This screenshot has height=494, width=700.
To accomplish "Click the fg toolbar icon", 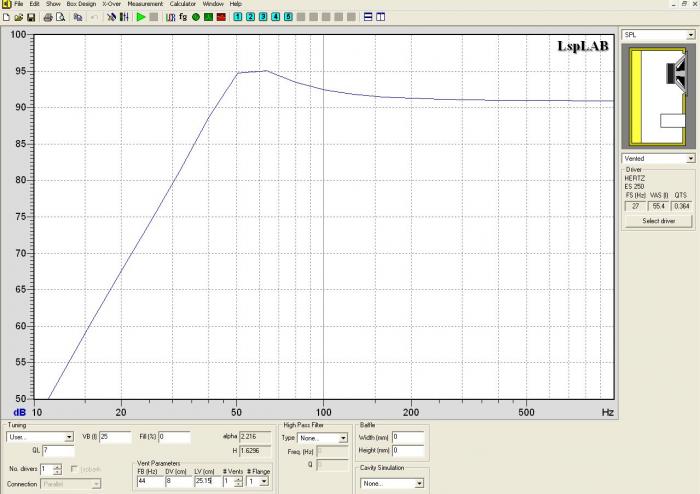I will [x=182, y=17].
